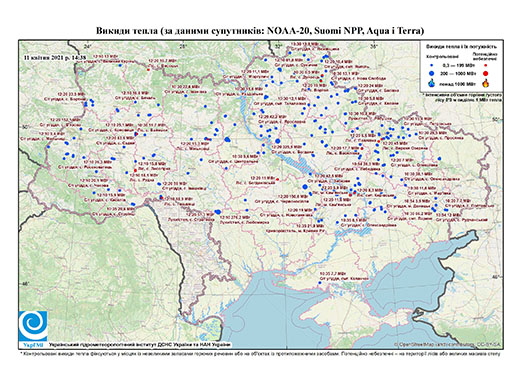Viewport: 520px width, 368px height.
Task: Select the red marker below '12:20 10,7 МВт'
Action: [148, 70]
